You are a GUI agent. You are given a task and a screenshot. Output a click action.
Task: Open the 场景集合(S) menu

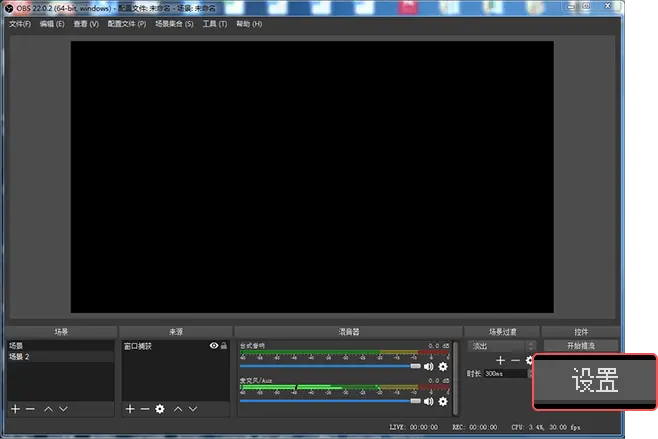[x=174, y=24]
